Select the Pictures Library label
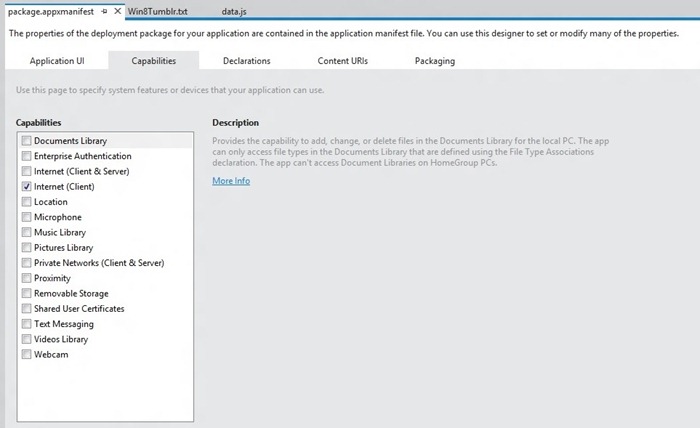 pos(63,247)
